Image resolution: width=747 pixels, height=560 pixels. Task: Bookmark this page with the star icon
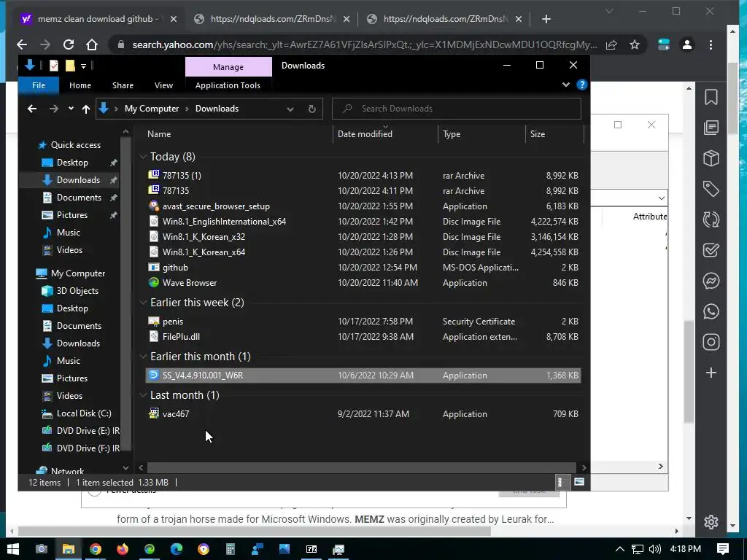[x=634, y=44]
